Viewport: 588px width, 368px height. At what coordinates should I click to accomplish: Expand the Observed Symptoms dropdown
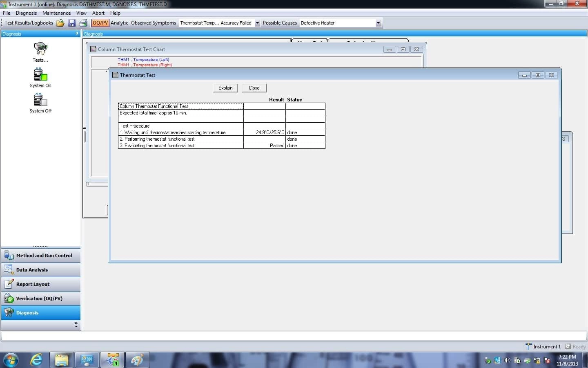257,23
